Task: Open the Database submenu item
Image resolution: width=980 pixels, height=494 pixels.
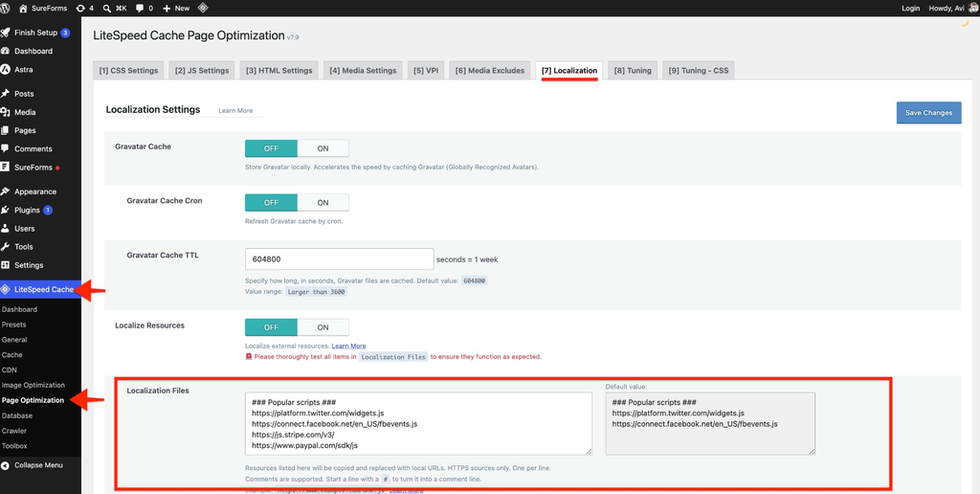Action: click(17, 415)
